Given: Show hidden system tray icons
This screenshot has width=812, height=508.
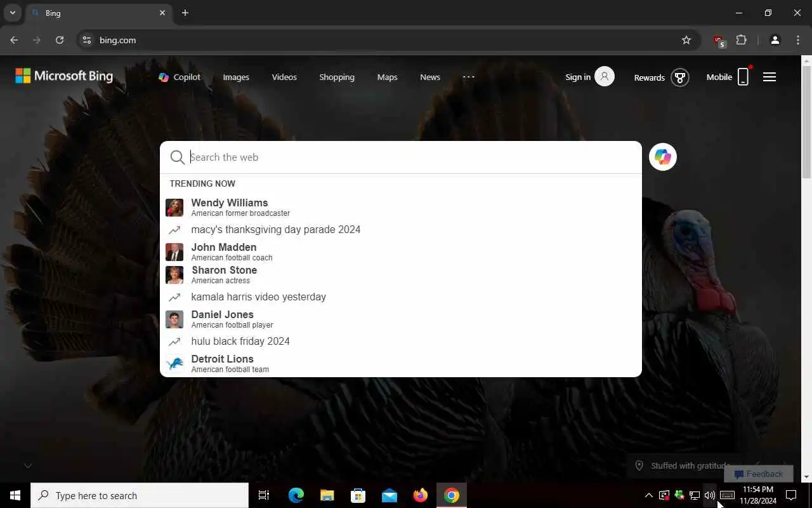Looking at the screenshot, I should click(648, 495).
